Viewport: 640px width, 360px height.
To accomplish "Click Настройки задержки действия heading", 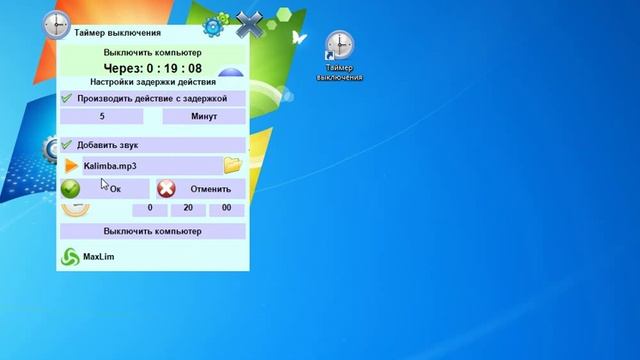I will (x=153, y=82).
